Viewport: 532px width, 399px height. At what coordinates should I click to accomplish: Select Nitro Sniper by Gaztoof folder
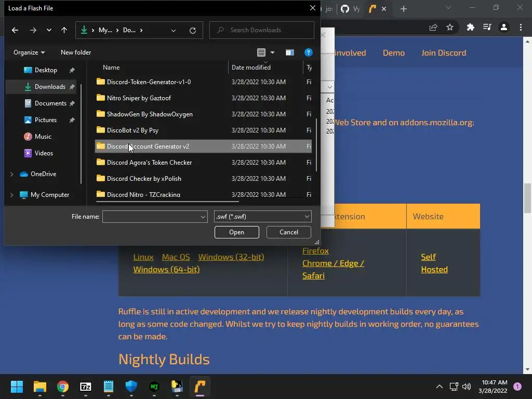(203, 98)
